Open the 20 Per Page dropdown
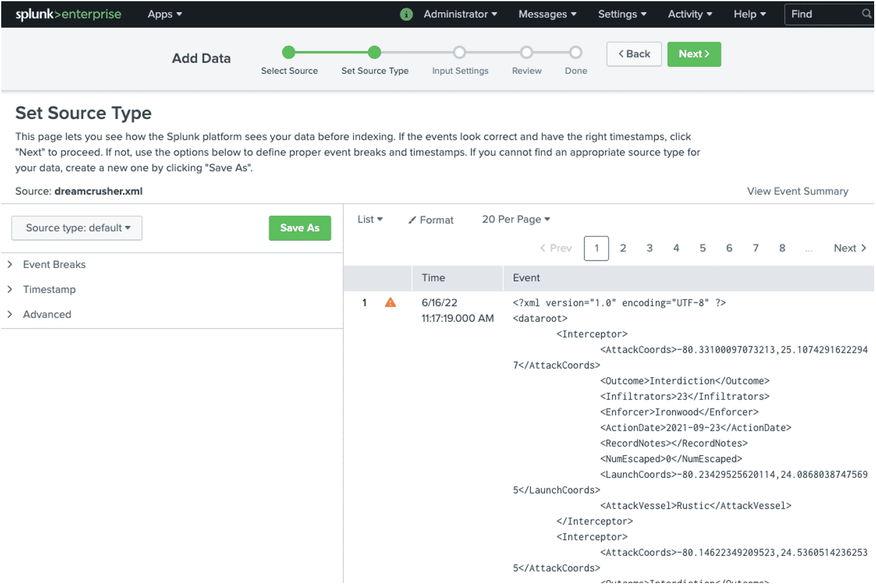 click(x=516, y=219)
